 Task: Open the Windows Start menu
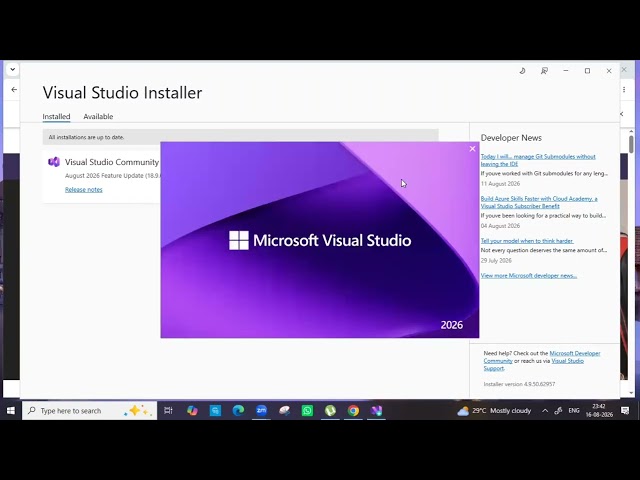(11, 411)
